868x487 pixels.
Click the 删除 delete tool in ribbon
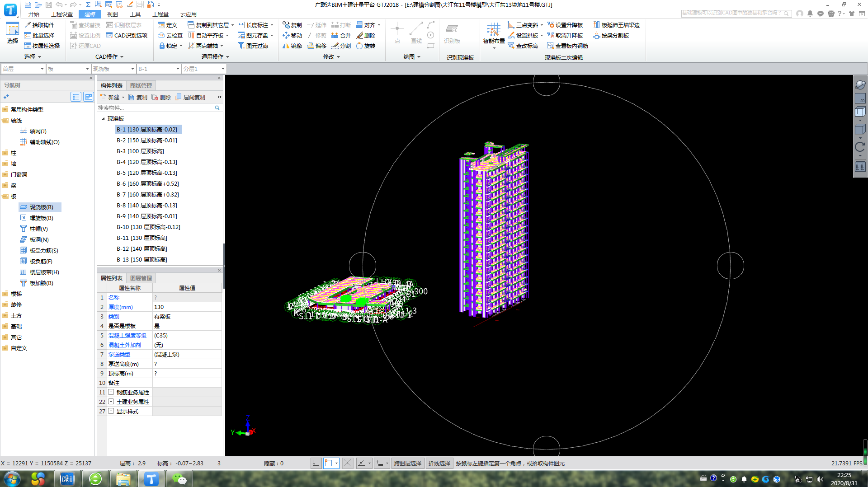coord(365,35)
